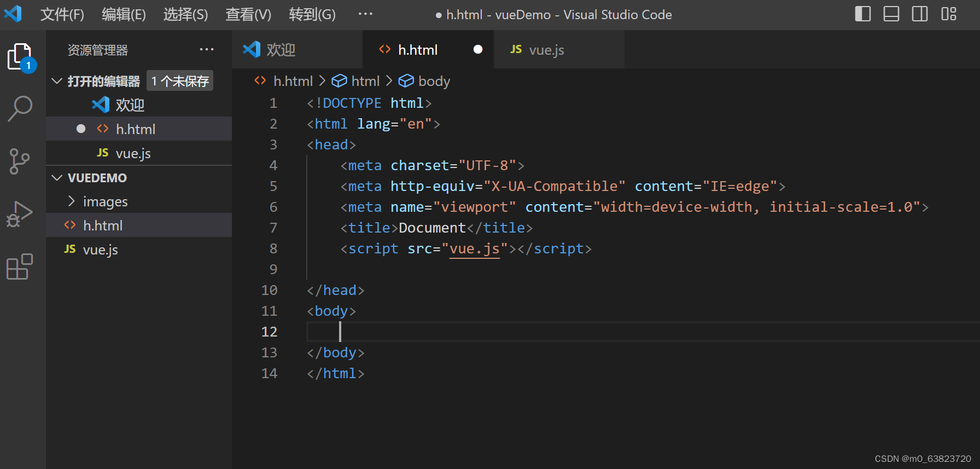The image size is (980, 469).
Task: Open vue.js in VUEDEMO file tree
Action: (x=139, y=249)
